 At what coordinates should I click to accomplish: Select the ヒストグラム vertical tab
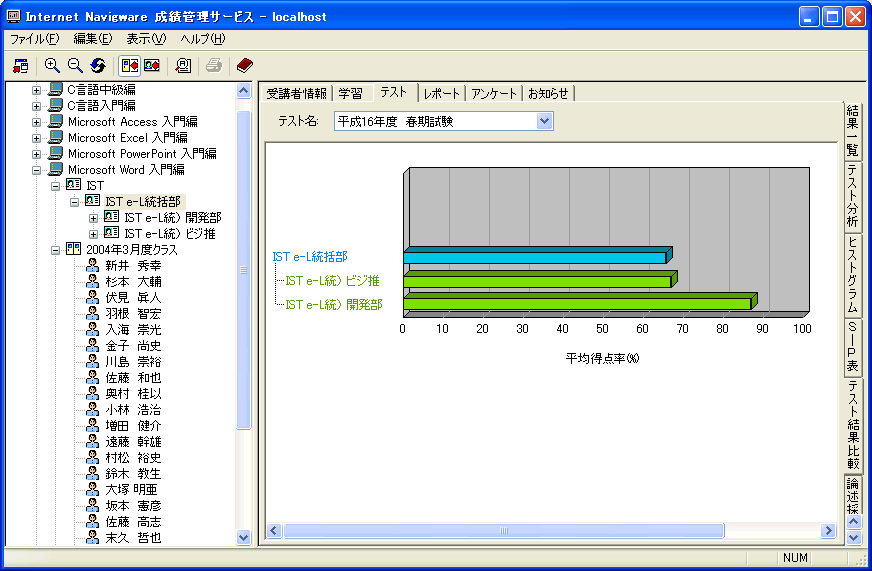point(853,275)
